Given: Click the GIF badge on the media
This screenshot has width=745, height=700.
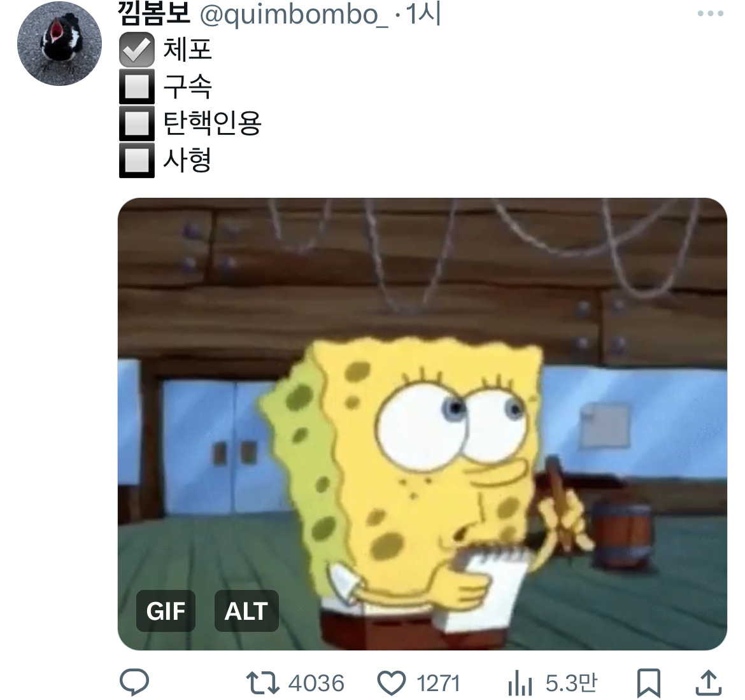Looking at the screenshot, I should point(166,611).
